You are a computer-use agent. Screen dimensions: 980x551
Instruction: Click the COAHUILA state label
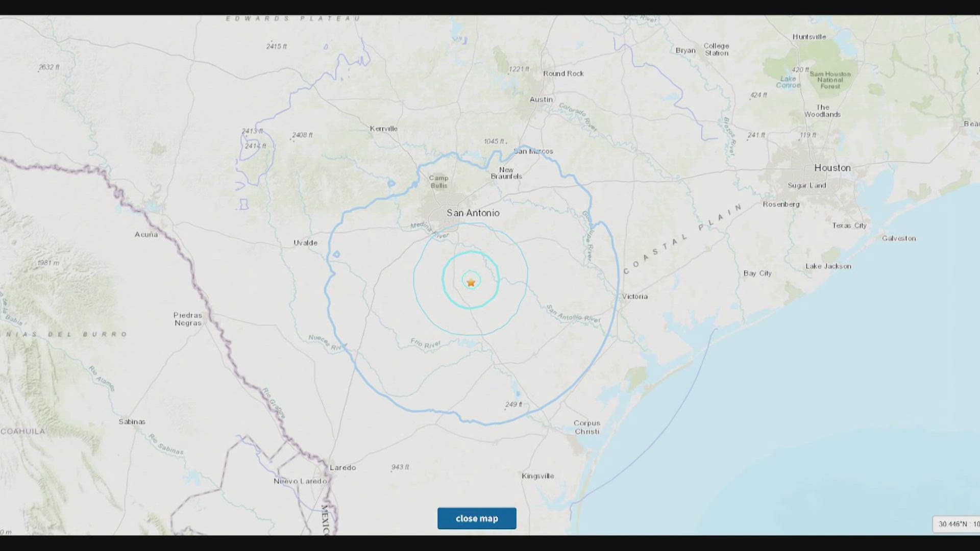click(22, 432)
